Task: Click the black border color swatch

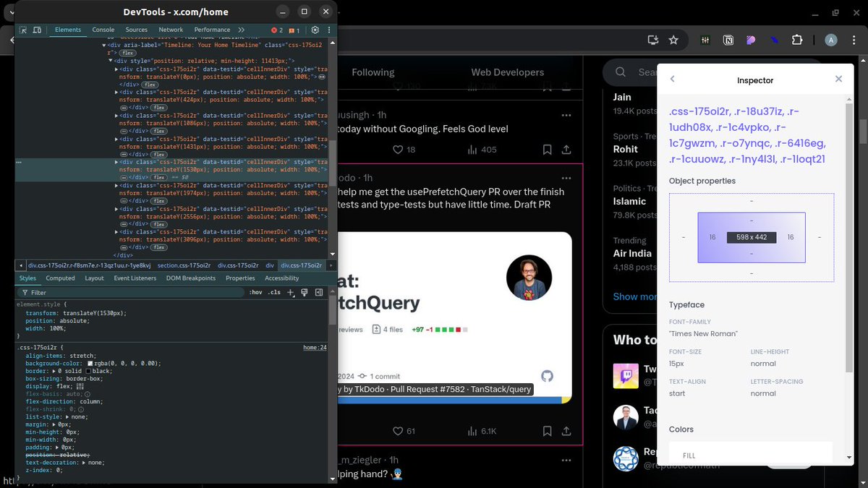Action: pyautogui.click(x=88, y=371)
